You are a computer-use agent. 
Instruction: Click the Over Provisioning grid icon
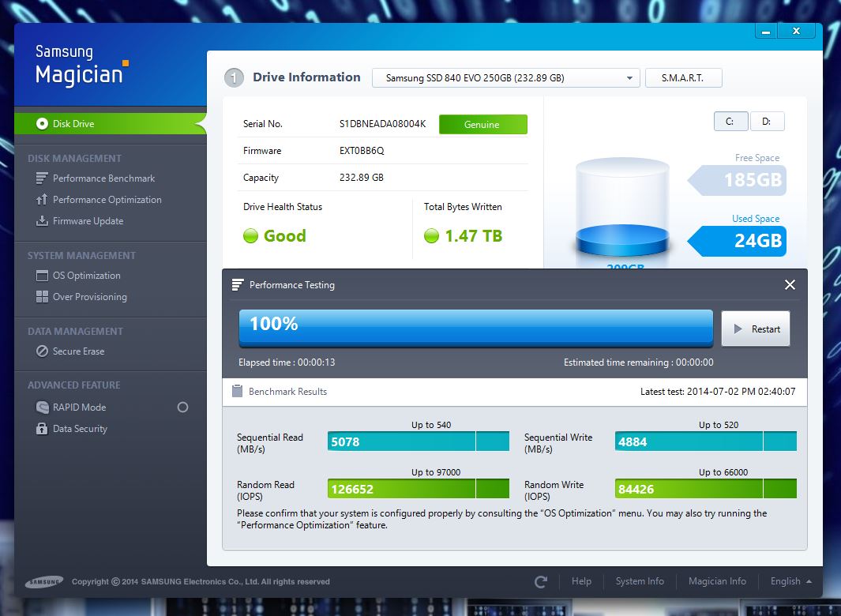pos(42,297)
